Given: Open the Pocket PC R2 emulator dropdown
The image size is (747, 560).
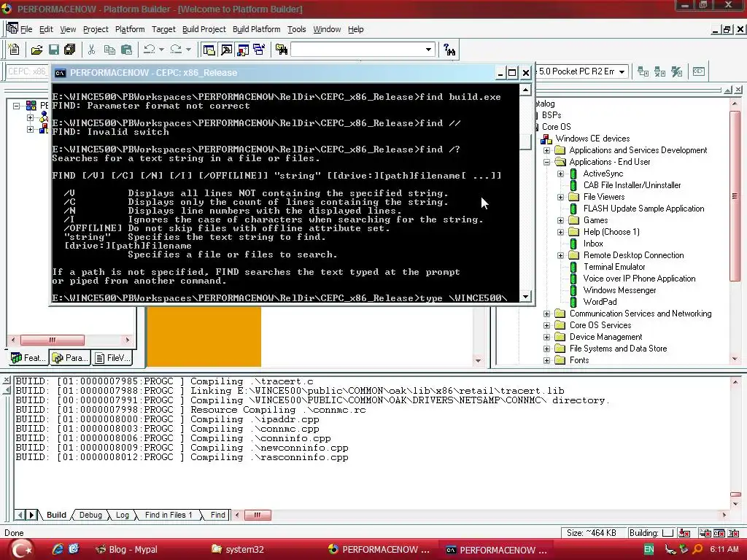Looking at the screenshot, I should pyautogui.click(x=622, y=72).
